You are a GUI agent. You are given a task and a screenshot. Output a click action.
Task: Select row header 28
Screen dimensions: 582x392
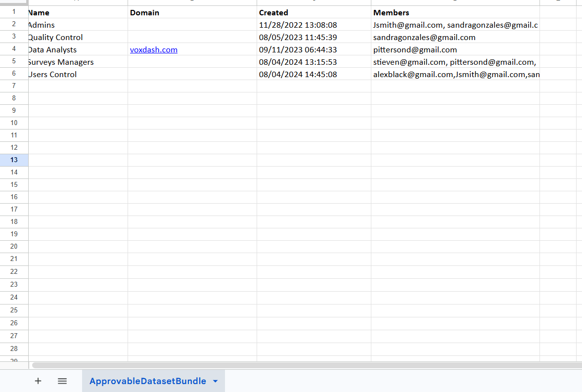(14, 348)
